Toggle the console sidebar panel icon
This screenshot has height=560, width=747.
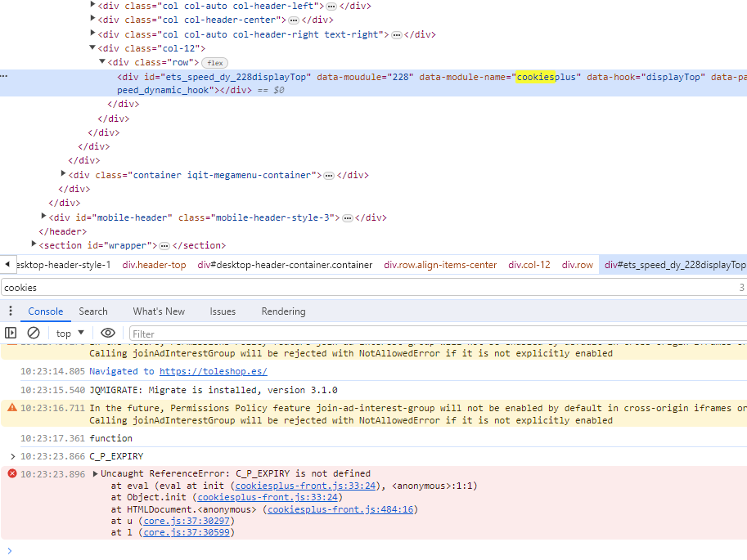pos(11,333)
